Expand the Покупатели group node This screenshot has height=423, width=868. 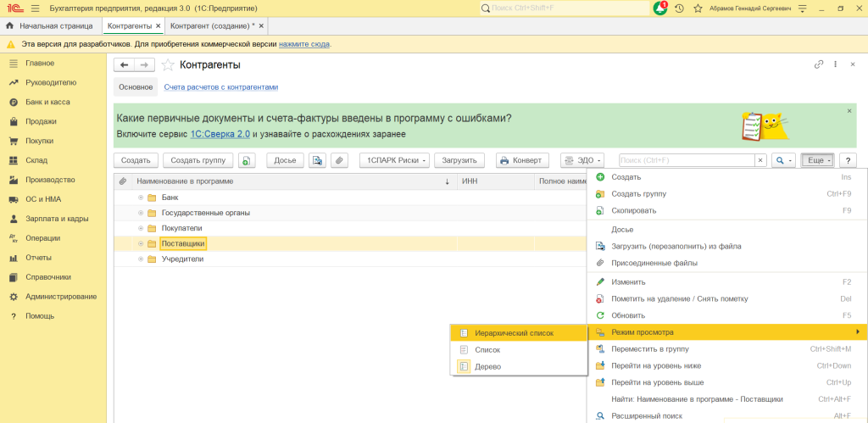pos(141,228)
